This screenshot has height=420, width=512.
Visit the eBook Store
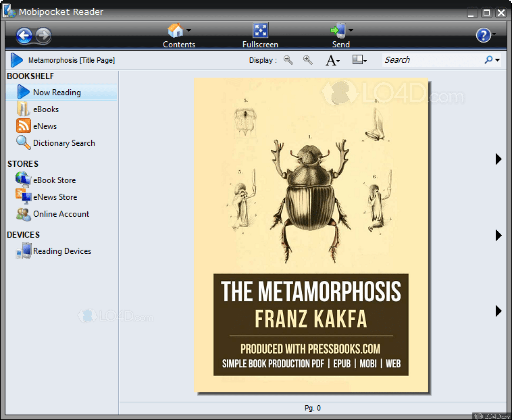pos(54,180)
